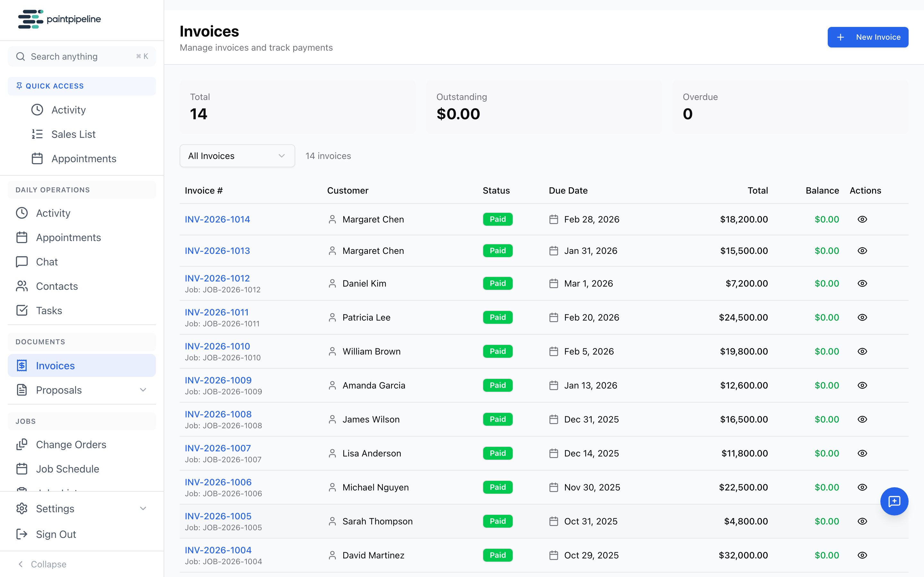
Task: Open the eye action for INV-2026-1008
Action: [862, 419]
